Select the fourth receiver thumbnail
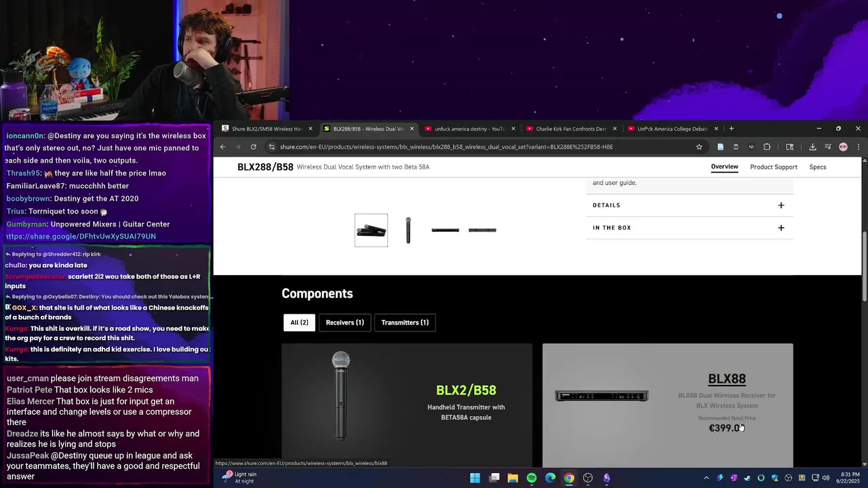This screenshot has height=488, width=868. 482,230
